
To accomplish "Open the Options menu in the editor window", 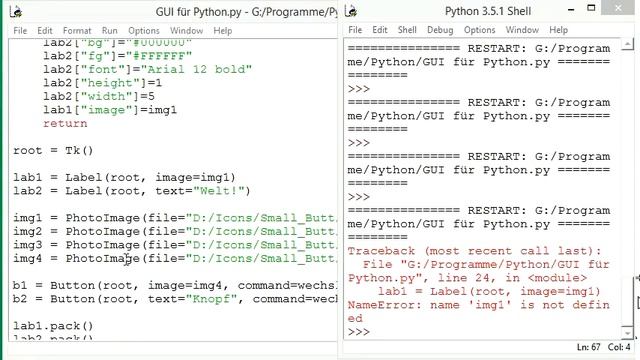I will click(x=144, y=31).
